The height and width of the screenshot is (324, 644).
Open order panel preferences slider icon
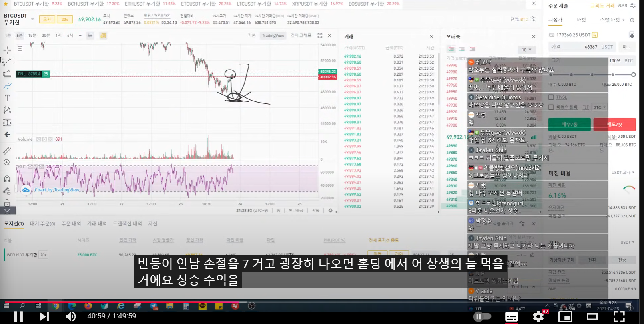click(633, 6)
